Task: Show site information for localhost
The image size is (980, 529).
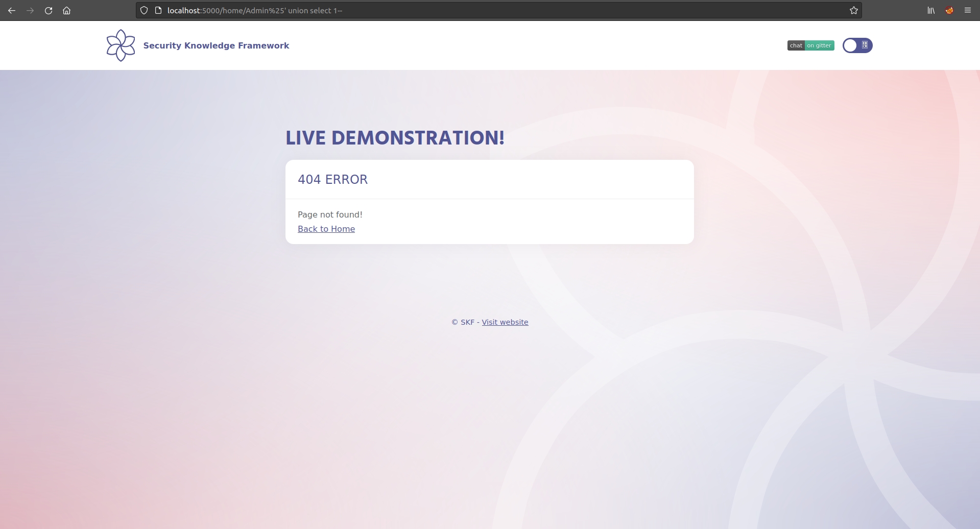Action: pyautogui.click(x=158, y=10)
